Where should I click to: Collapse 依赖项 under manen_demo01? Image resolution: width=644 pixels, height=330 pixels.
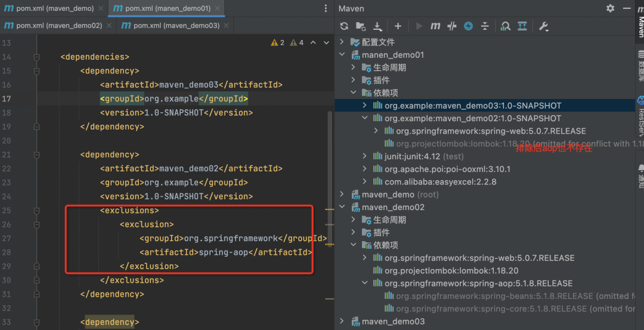click(353, 93)
